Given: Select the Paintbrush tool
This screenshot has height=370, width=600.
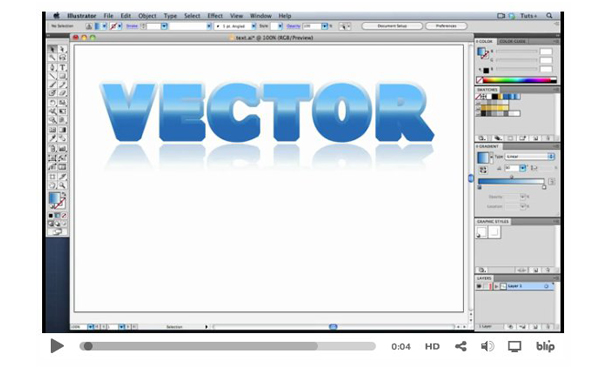Looking at the screenshot, I should pyautogui.click(x=53, y=85).
